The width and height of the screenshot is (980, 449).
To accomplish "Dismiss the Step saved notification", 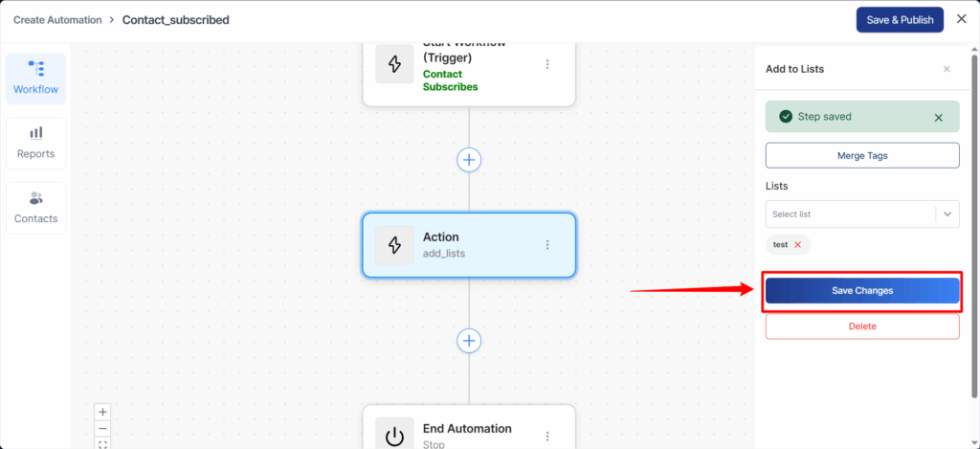I will coord(938,118).
